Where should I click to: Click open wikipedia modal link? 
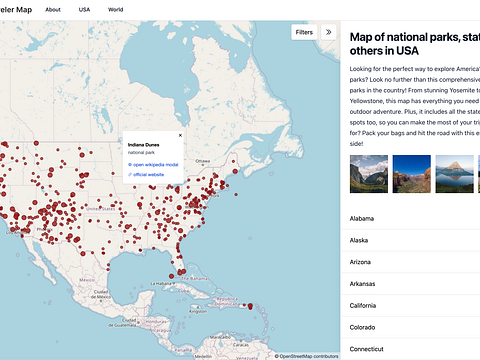pyautogui.click(x=153, y=165)
